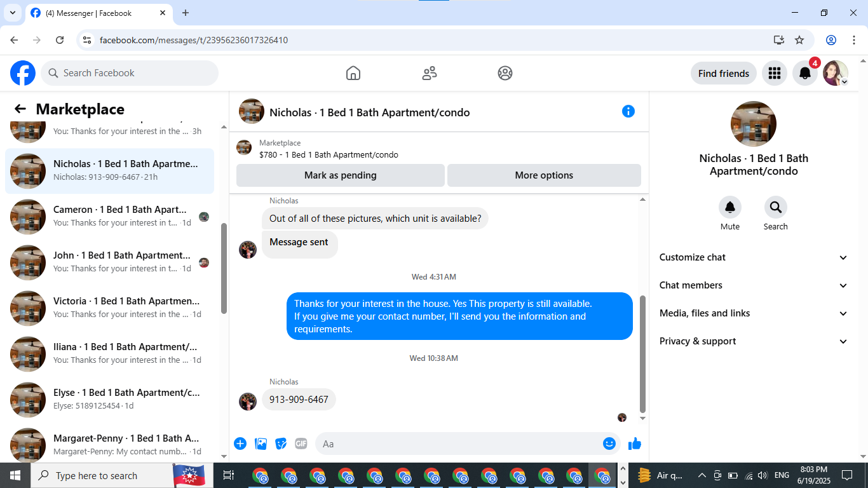The image size is (868, 488).
Task: Open Windows Task View
Action: (x=229, y=475)
